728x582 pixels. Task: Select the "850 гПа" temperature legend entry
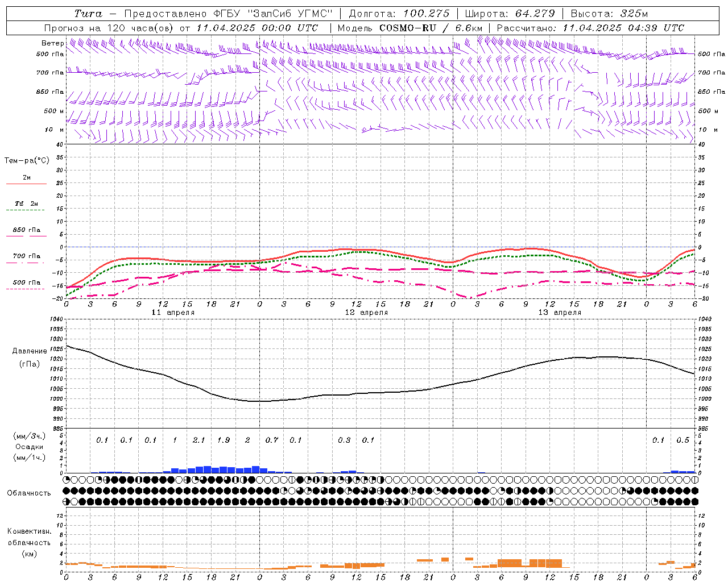click(26, 230)
